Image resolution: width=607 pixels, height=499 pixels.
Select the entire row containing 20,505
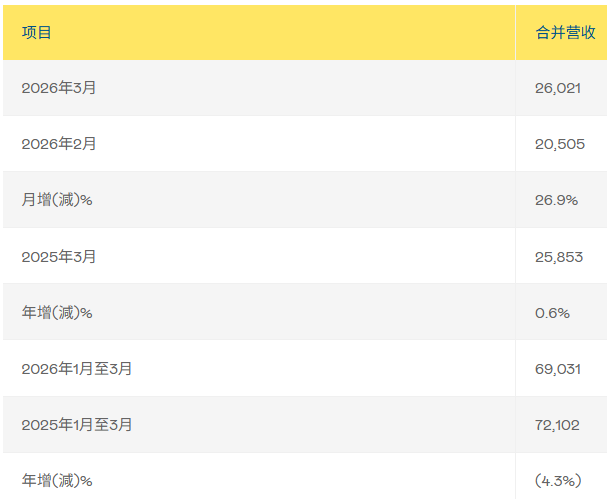tap(300, 144)
